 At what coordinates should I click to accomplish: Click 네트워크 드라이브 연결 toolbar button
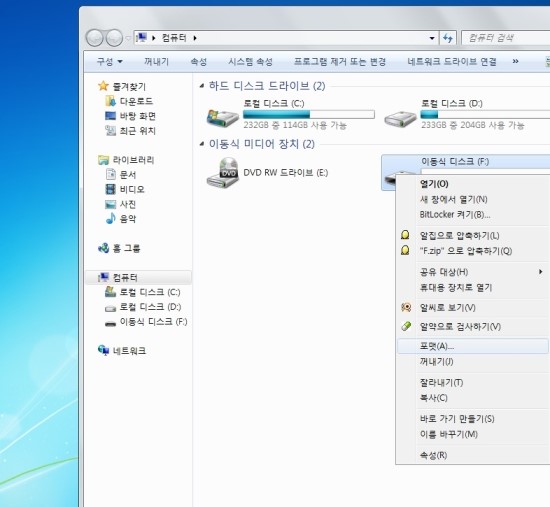coord(452,62)
